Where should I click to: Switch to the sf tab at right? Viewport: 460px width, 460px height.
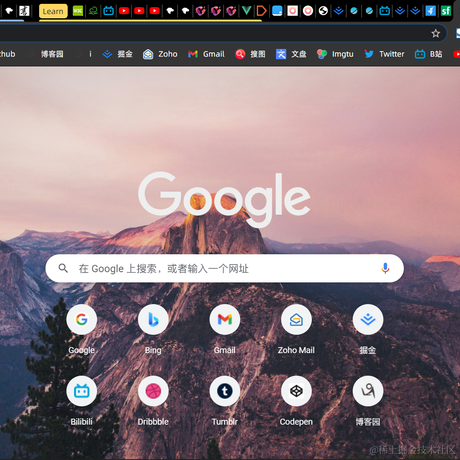pyautogui.click(x=446, y=11)
